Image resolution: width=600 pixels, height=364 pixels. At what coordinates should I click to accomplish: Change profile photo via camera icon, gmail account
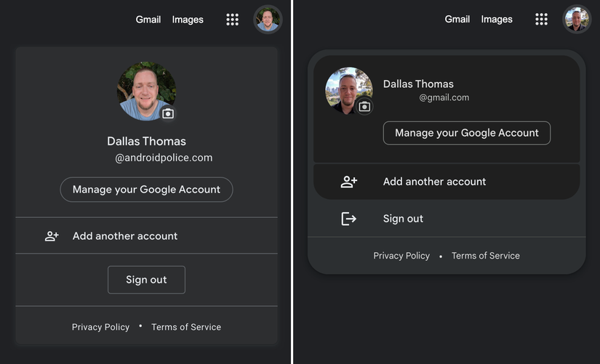pos(364,107)
